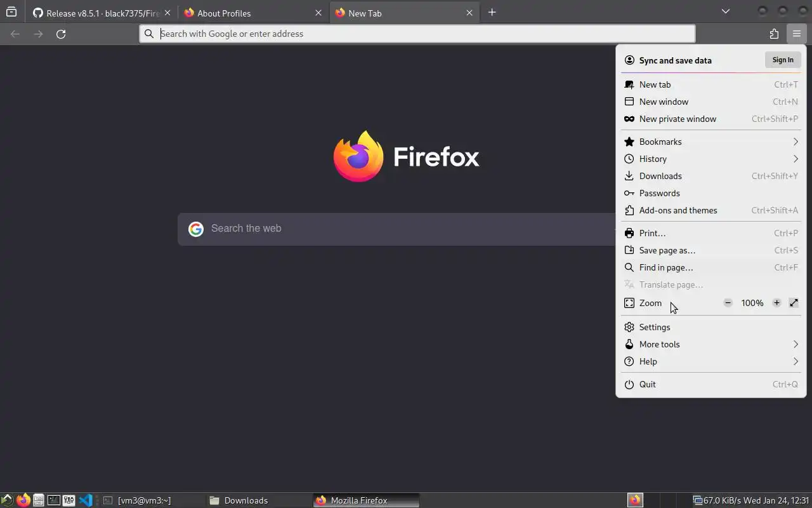Reload the current page
The image size is (812, 508).
[x=61, y=34]
